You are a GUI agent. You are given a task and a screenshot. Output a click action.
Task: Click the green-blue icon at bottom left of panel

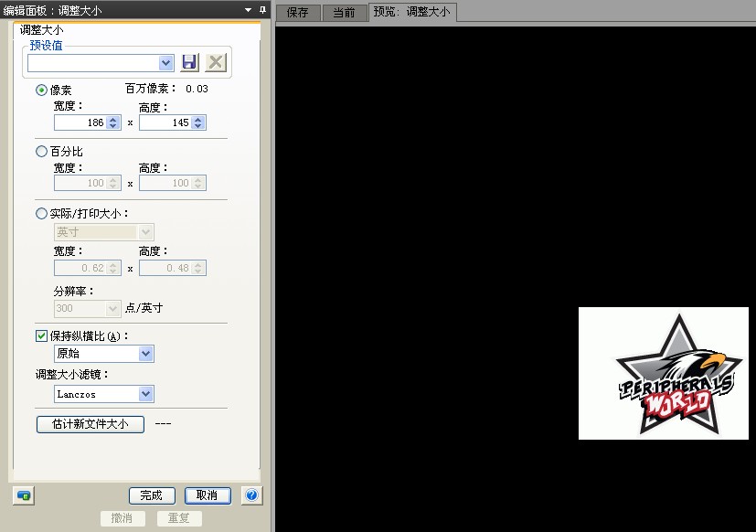[24, 495]
